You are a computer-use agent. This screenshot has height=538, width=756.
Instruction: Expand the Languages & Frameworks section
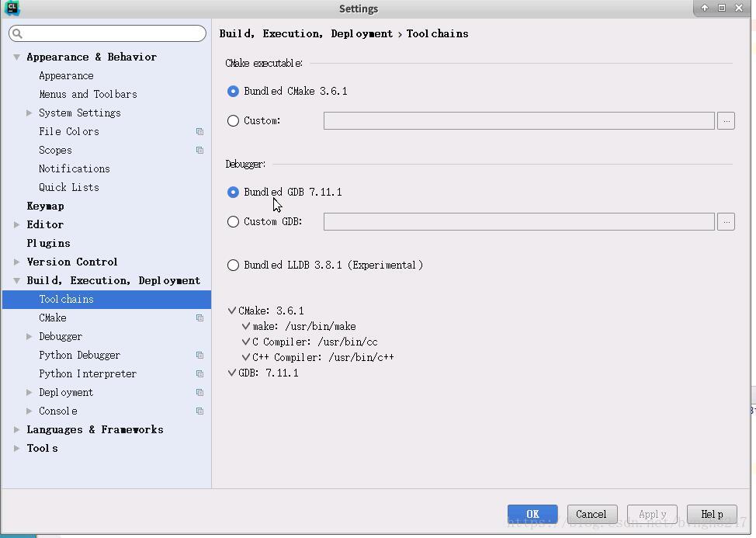tap(16, 429)
